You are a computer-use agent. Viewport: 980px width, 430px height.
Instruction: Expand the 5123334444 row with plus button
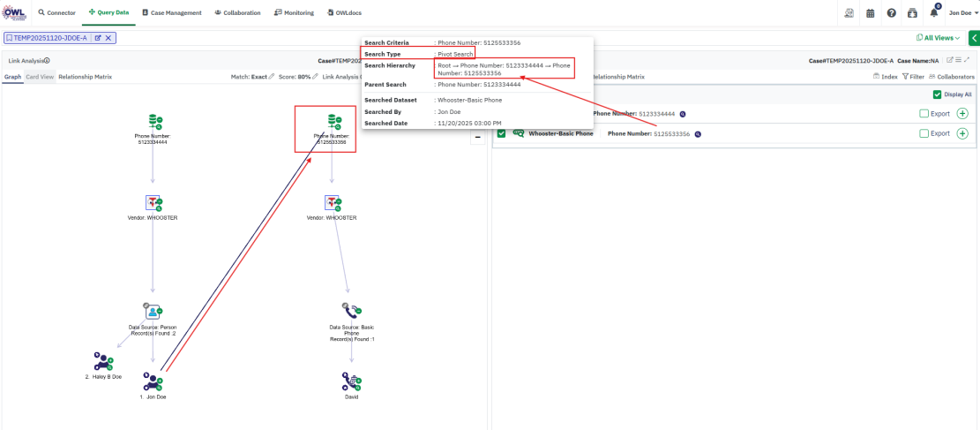[961, 113]
